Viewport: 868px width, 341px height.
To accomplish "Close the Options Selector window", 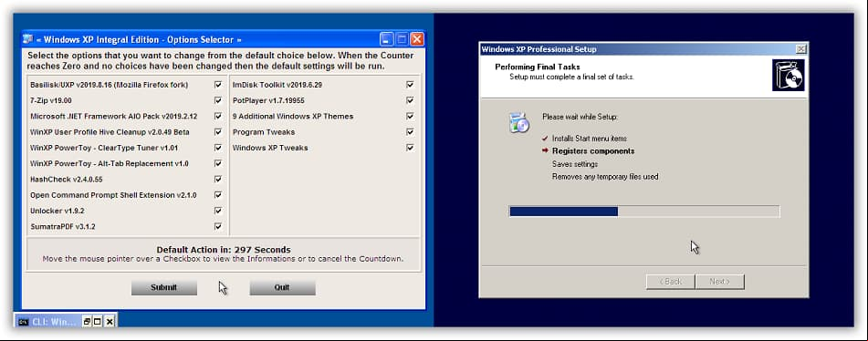I will (416, 39).
